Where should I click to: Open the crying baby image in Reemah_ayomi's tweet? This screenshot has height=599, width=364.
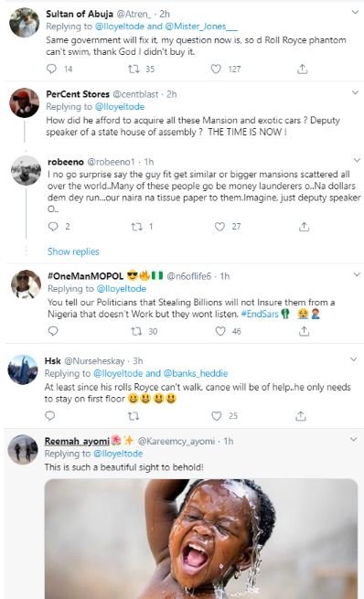[201, 539]
